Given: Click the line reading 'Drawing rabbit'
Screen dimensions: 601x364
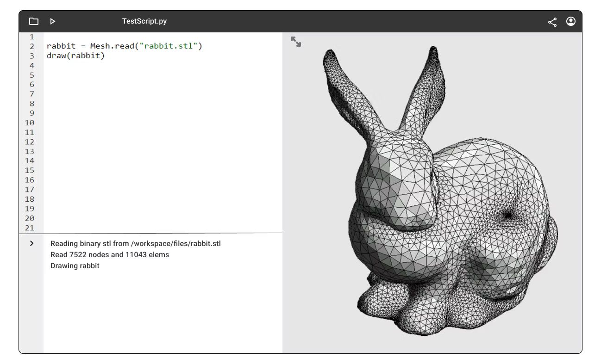Looking at the screenshot, I should click(75, 265).
